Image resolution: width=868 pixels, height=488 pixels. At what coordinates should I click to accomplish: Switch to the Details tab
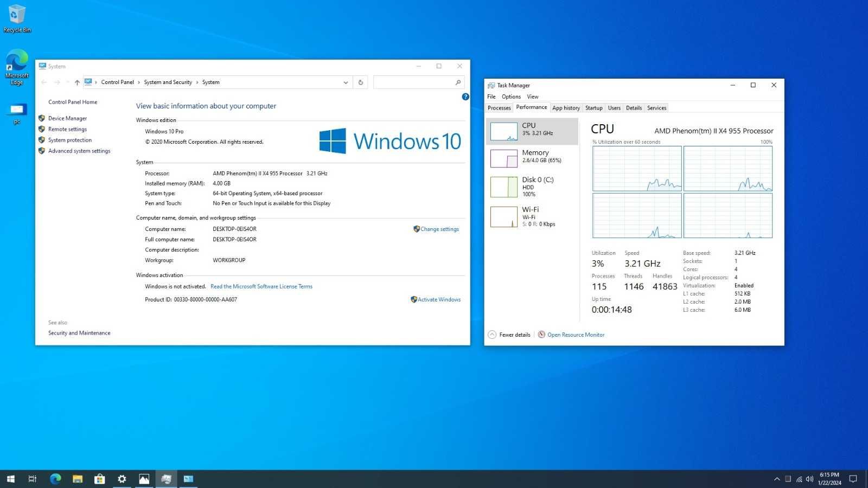point(634,108)
